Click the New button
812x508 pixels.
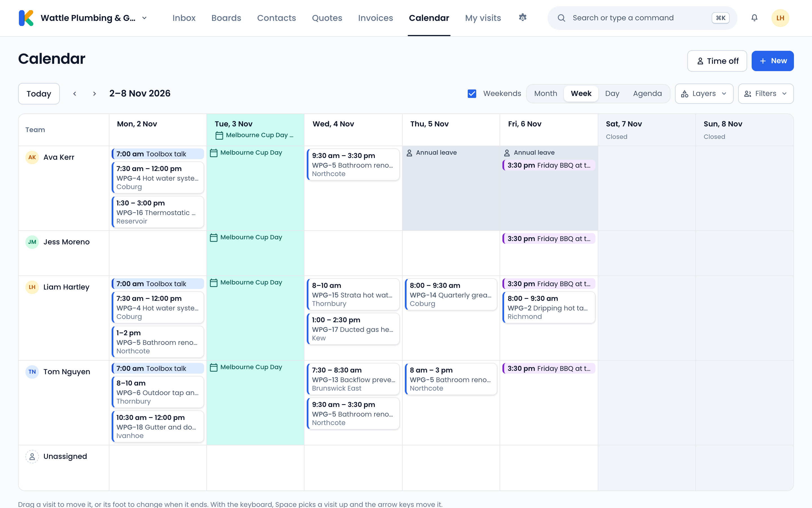click(x=773, y=61)
